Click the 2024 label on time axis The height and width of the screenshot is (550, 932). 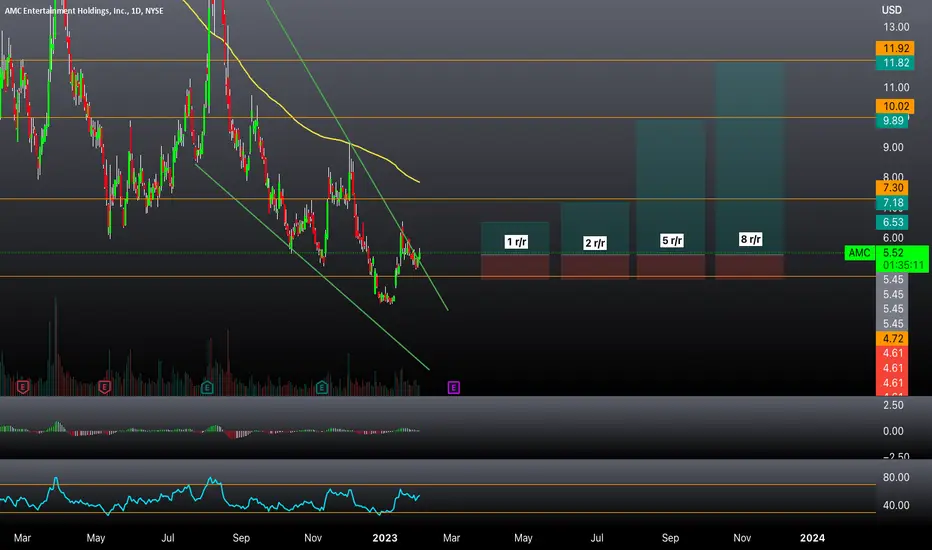tap(812, 538)
